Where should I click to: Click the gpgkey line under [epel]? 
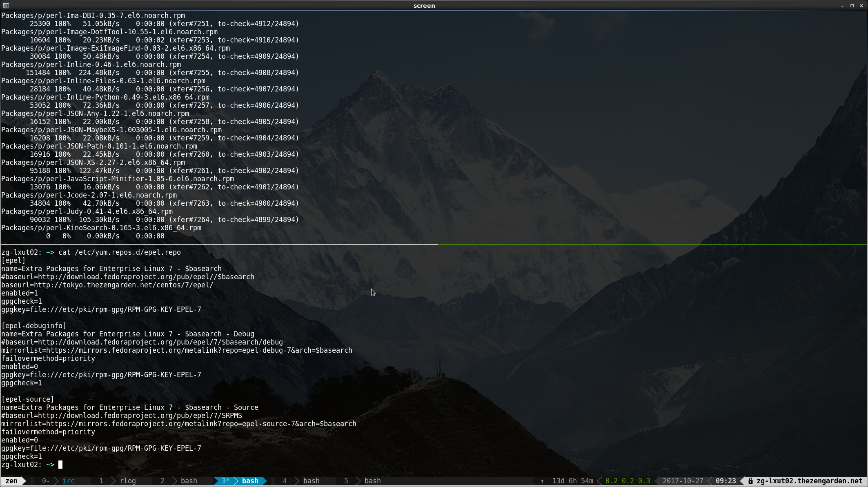pos(101,309)
